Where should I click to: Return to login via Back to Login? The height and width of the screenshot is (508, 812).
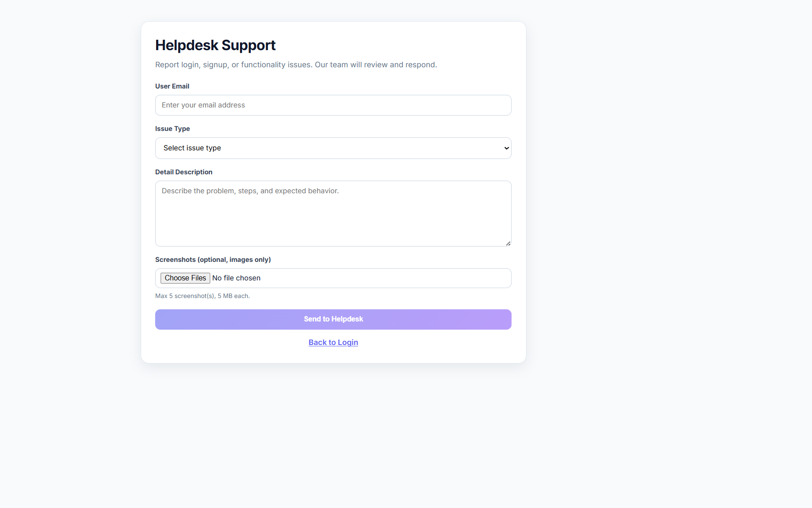coord(333,342)
